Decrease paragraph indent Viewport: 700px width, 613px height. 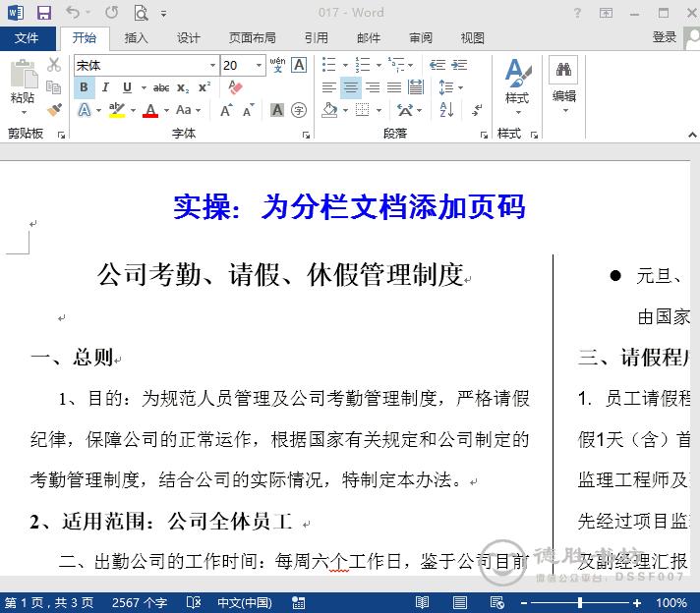pos(437,65)
